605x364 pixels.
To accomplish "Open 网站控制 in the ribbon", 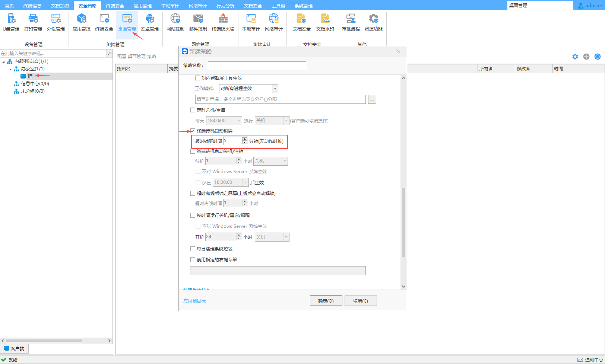I will [x=175, y=22].
